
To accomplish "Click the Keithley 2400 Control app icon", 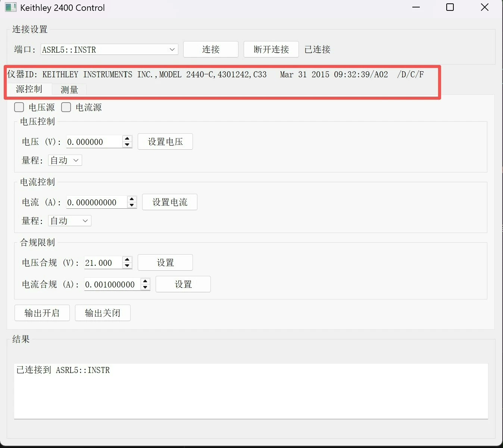I will (10, 7).
